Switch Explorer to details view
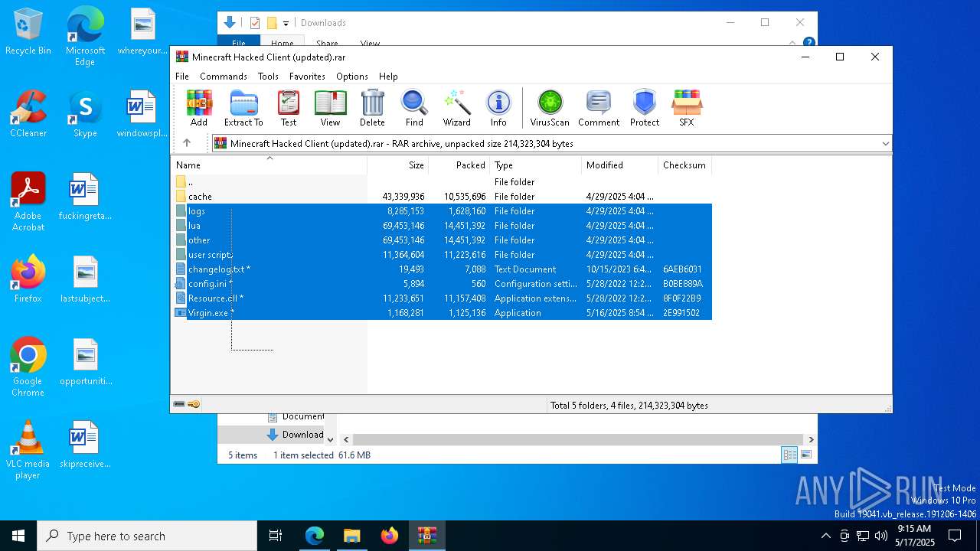 (789, 455)
